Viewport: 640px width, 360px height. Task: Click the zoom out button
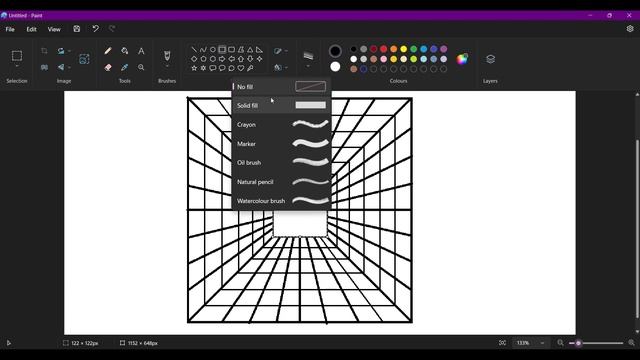pyautogui.click(x=560, y=343)
